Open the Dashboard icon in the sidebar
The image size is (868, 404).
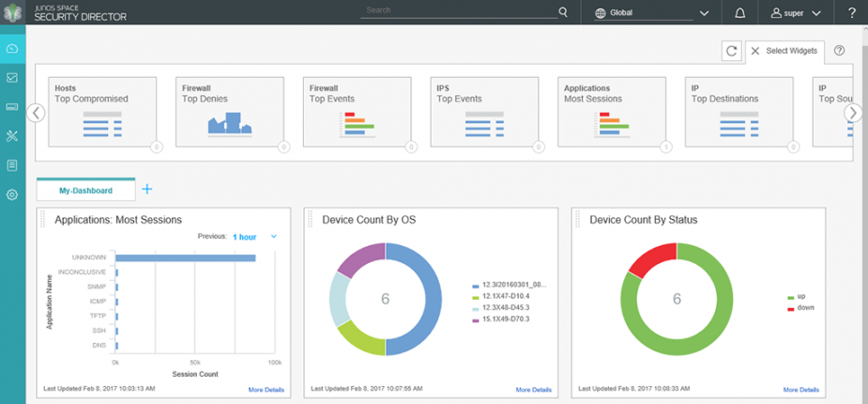pos(12,48)
